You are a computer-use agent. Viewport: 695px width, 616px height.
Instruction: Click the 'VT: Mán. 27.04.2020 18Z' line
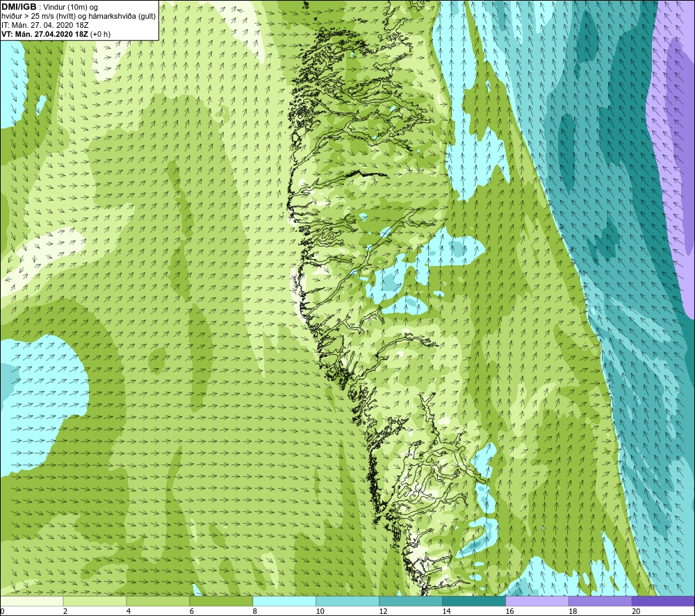point(44,34)
